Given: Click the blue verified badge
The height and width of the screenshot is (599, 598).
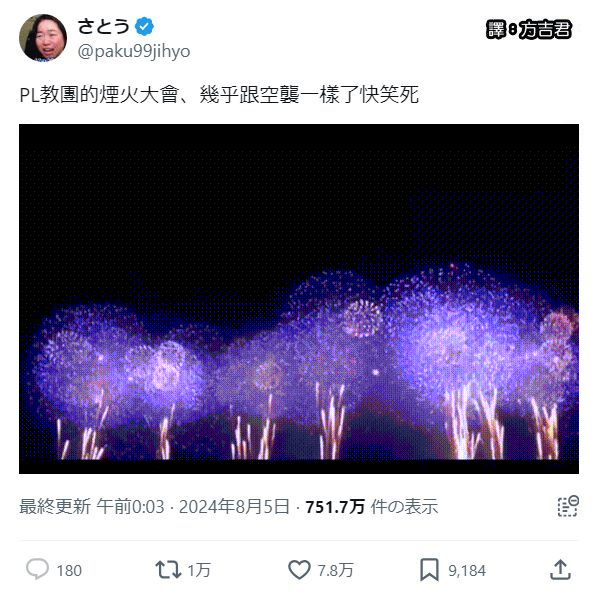Looking at the screenshot, I should (x=144, y=26).
